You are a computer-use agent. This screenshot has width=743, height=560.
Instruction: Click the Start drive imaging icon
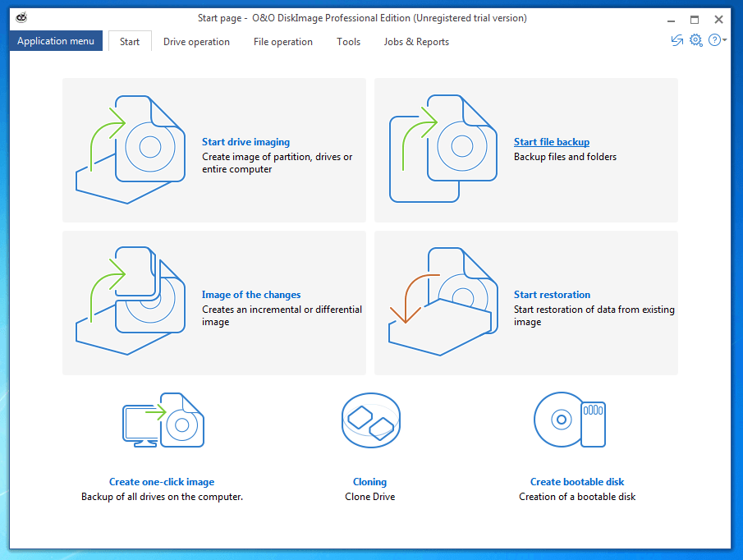tap(131, 149)
